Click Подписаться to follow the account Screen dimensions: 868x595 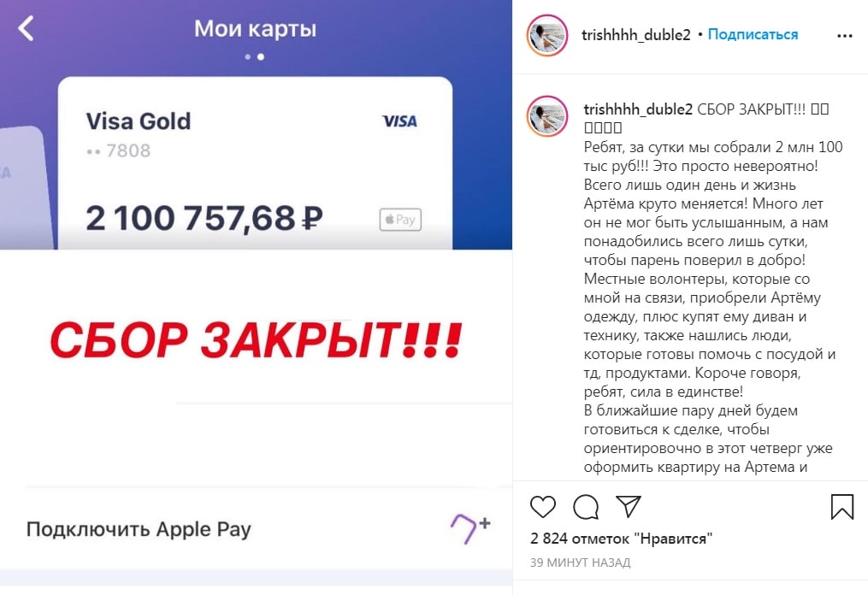[x=753, y=34]
